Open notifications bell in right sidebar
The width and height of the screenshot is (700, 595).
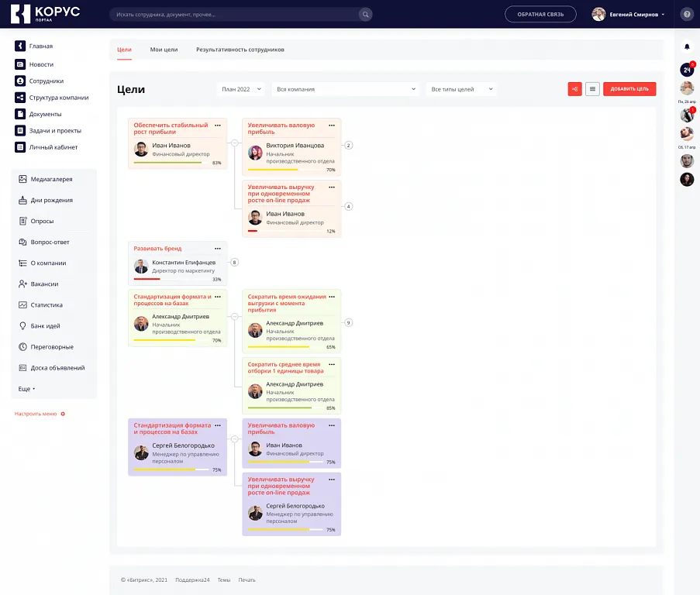[x=687, y=47]
